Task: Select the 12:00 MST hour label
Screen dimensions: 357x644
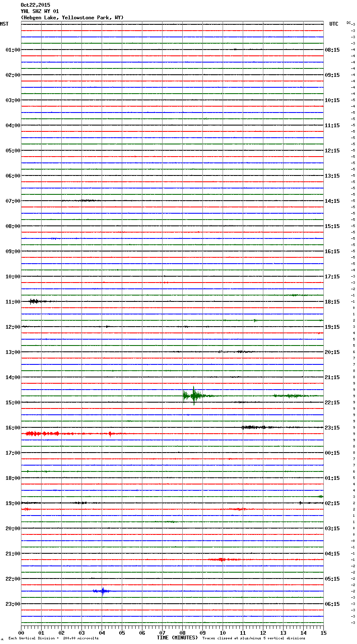Action: click(13, 327)
